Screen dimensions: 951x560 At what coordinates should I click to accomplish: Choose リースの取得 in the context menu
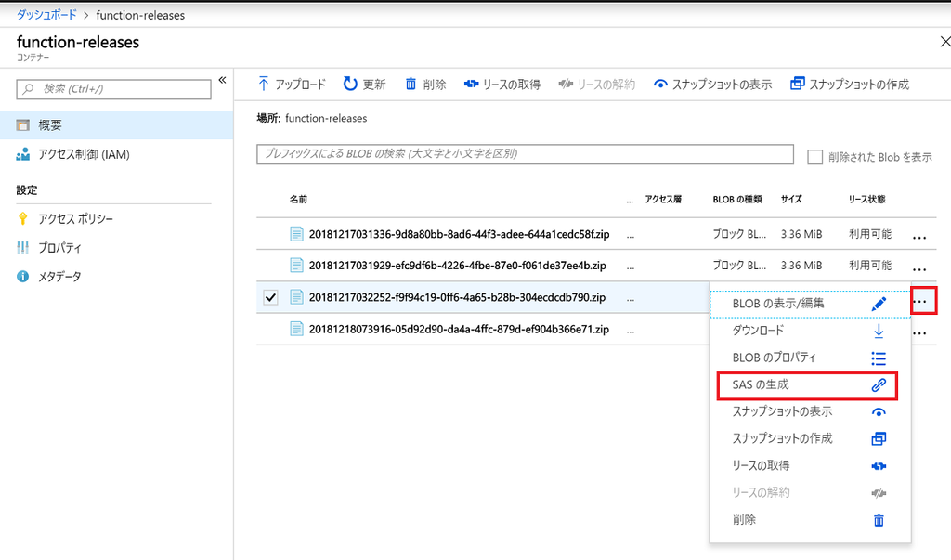click(810, 466)
